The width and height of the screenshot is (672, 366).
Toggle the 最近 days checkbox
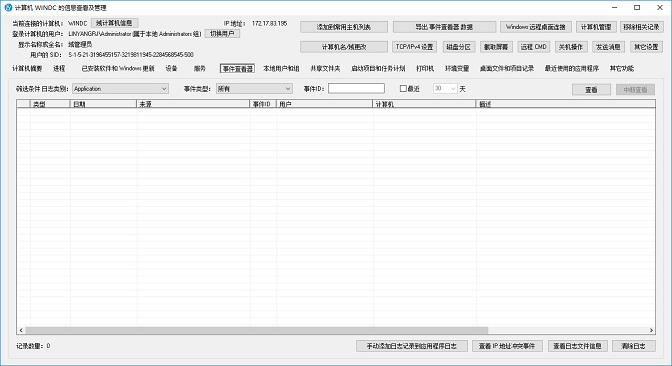[403, 89]
